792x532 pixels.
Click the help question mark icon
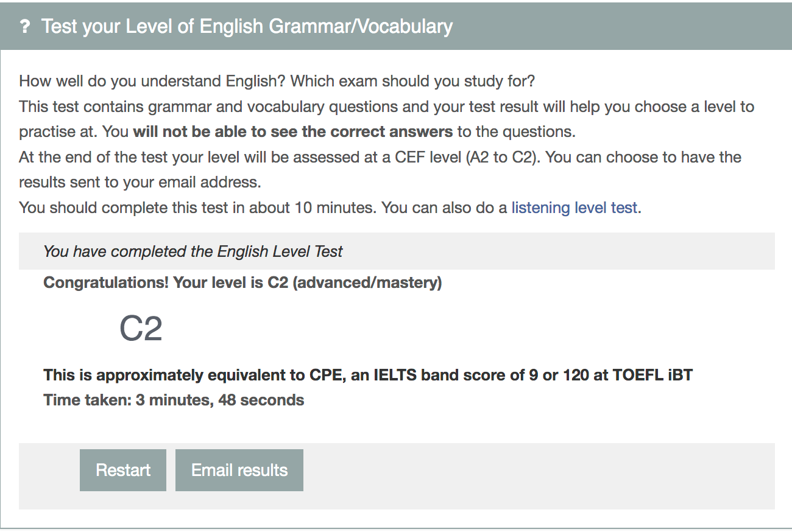(x=24, y=26)
